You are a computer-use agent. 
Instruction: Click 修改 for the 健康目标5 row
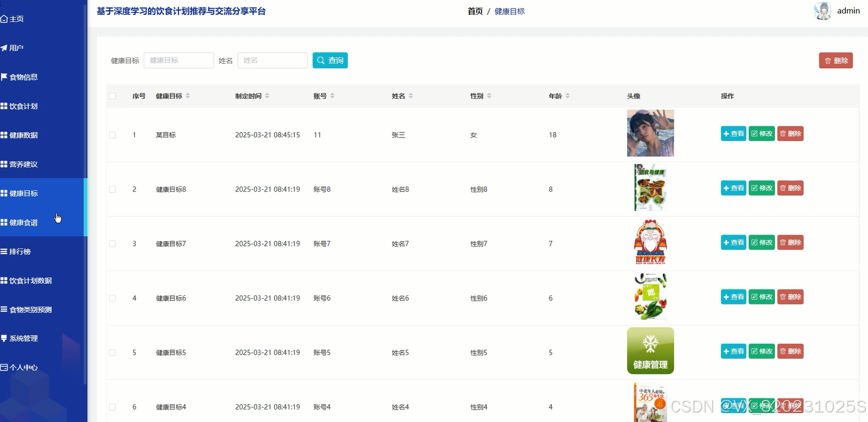tap(762, 352)
